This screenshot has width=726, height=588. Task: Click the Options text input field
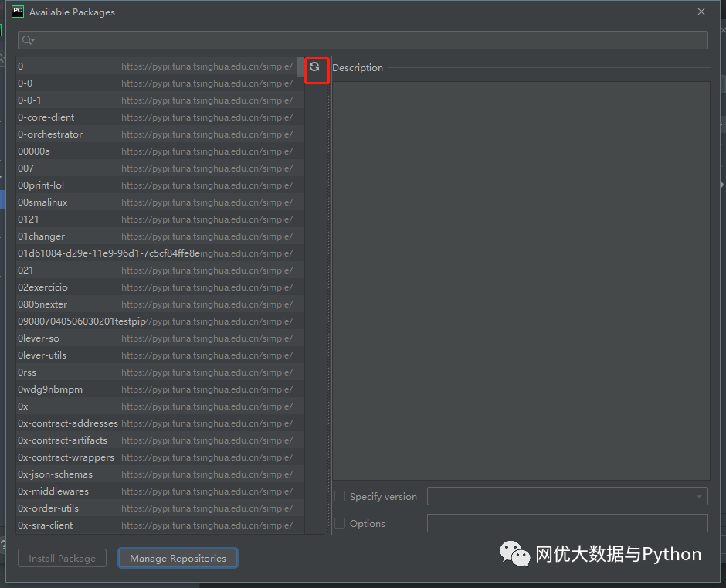[x=567, y=523]
